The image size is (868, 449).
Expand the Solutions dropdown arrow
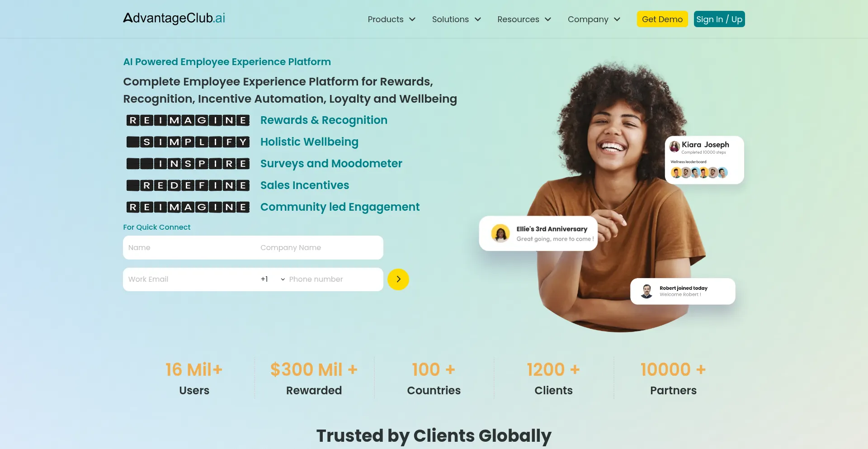point(478,19)
